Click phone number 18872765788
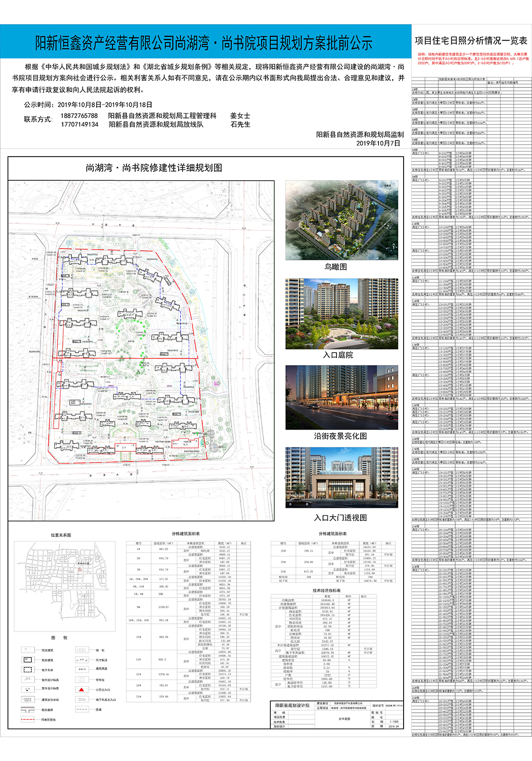Viewport: 532px width, 761px height. pos(79,116)
